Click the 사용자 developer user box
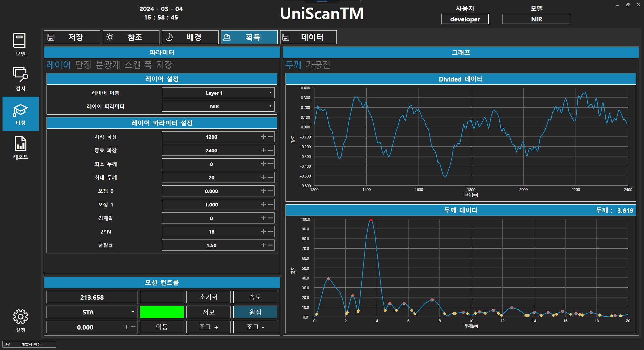The image size is (644, 350). (465, 19)
